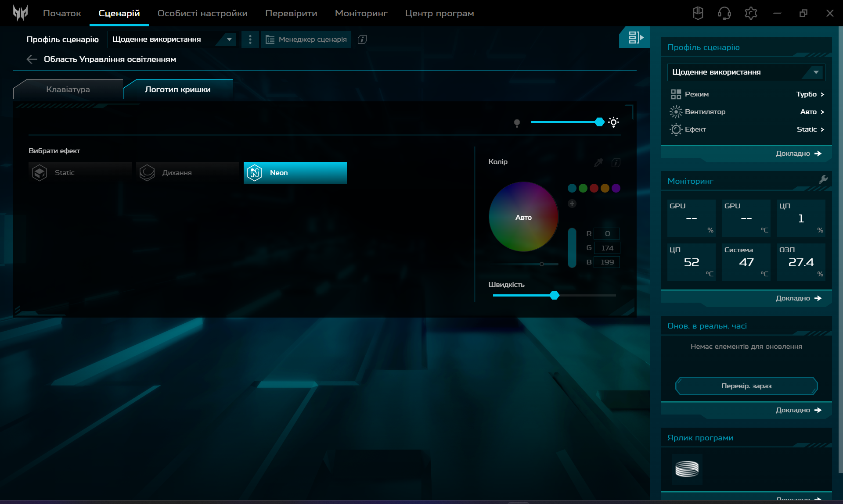843x504 pixels.
Task: Expand the Режим Турбо option
Action: [x=810, y=94]
